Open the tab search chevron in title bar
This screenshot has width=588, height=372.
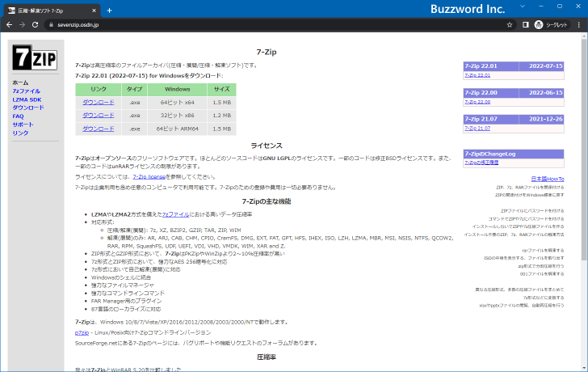(523, 6)
